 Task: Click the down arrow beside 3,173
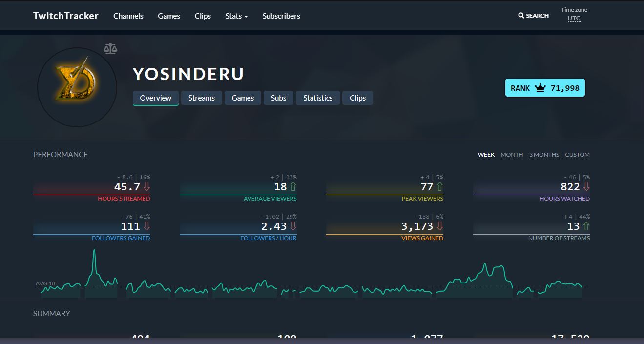(x=440, y=226)
